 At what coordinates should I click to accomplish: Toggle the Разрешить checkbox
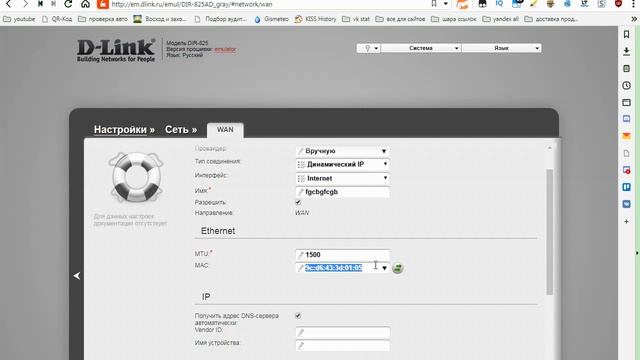[298, 202]
